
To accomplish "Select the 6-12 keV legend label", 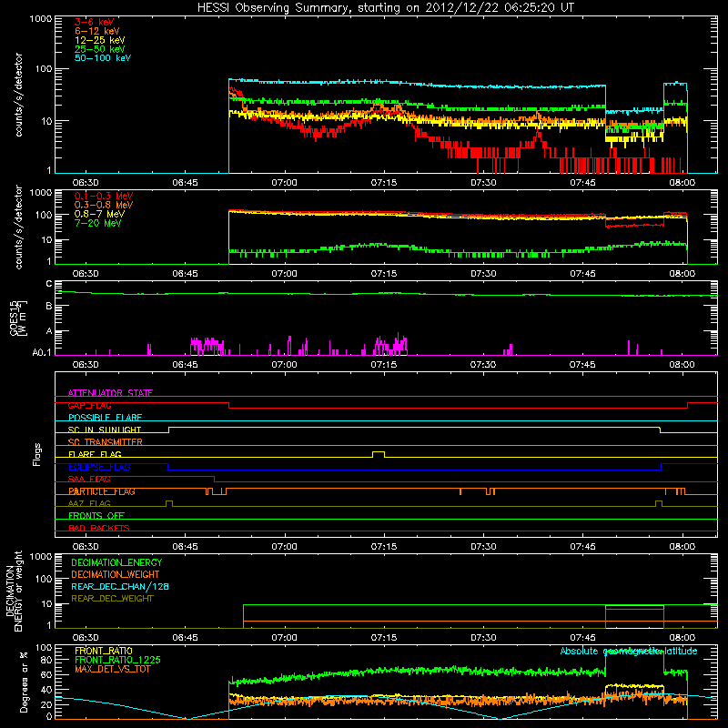I will click(97, 31).
